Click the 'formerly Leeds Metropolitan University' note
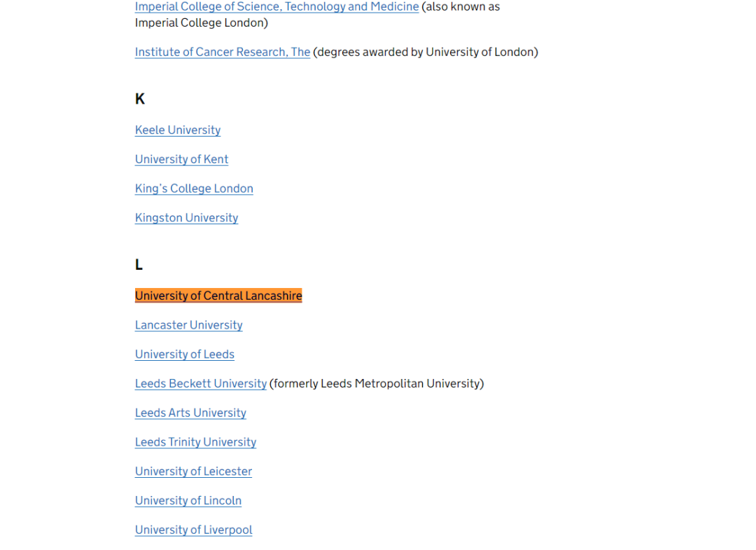 (x=377, y=384)
